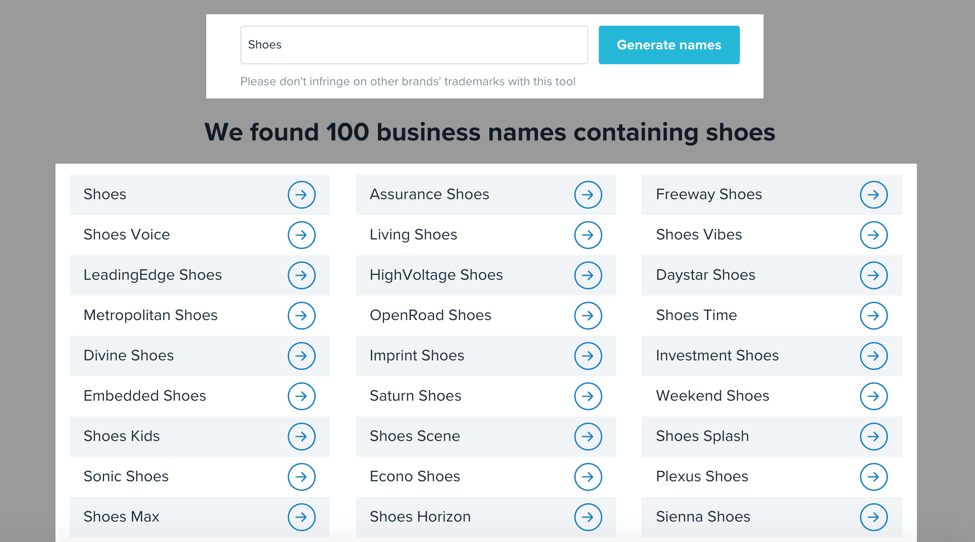Pick the Plexus Shoes name
The image size is (975, 542).
click(702, 476)
